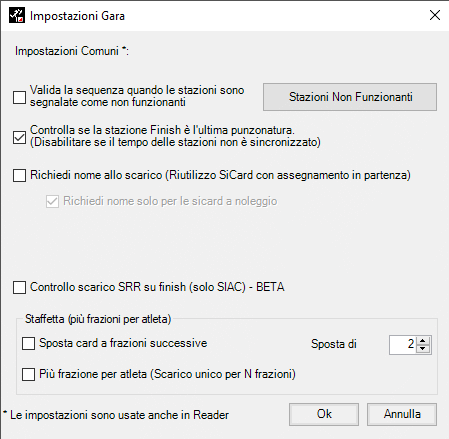Toggle Richiedi nome solo per sicard a noleggio
449x439 pixels.
[52, 201]
